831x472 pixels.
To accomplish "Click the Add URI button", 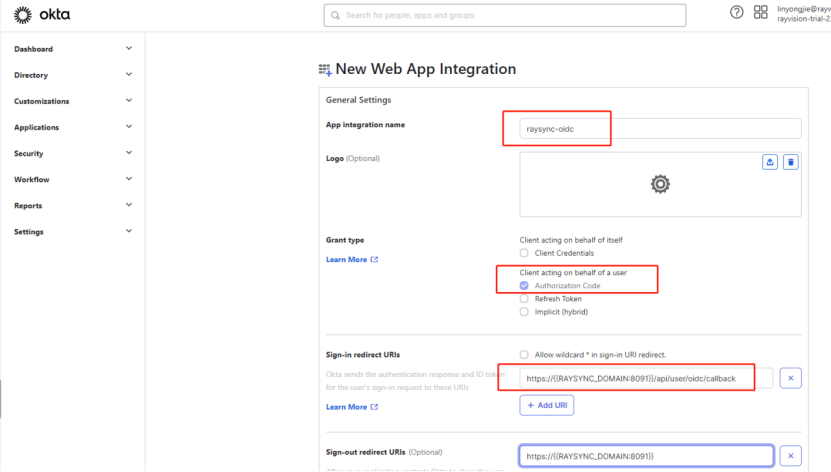I will (546, 405).
